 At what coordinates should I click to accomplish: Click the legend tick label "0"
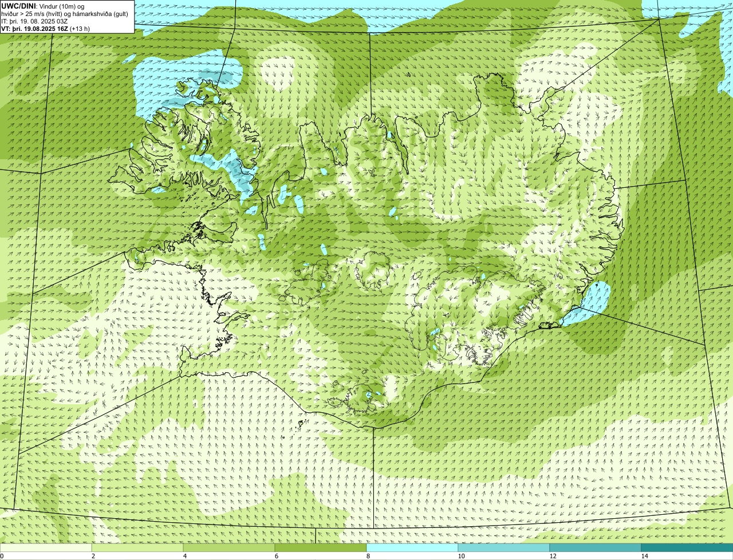[x=2, y=556]
